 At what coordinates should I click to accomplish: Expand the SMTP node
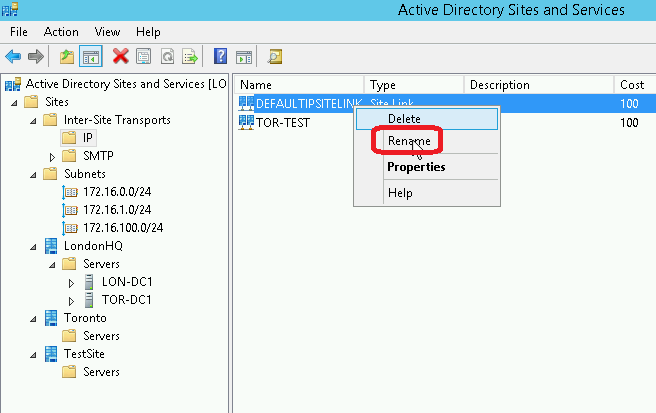[x=52, y=157]
